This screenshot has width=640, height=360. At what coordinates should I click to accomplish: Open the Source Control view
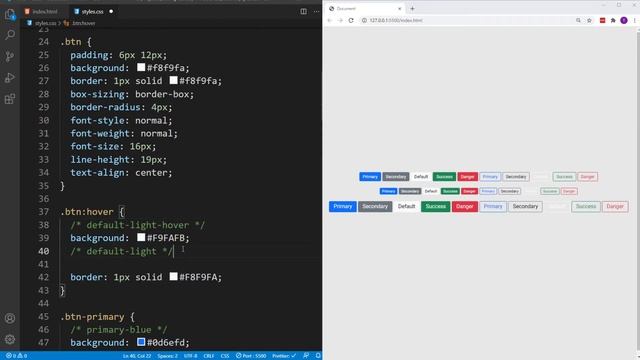[10, 56]
